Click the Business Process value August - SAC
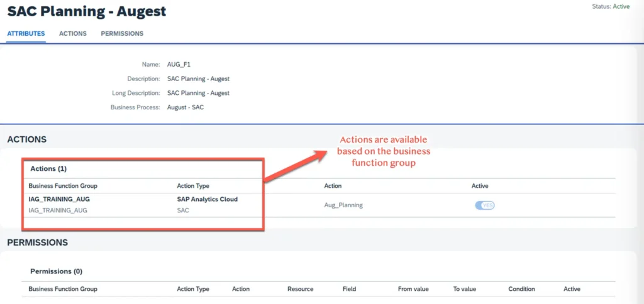 pos(186,107)
